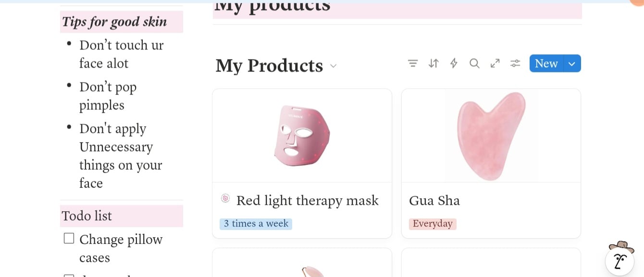Open automations lightning bolt icon
The height and width of the screenshot is (277, 644).
click(454, 63)
